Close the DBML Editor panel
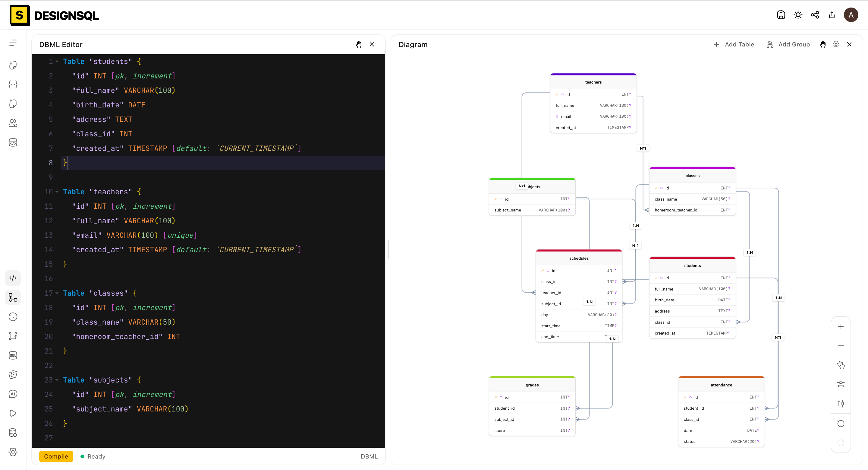 [372, 45]
